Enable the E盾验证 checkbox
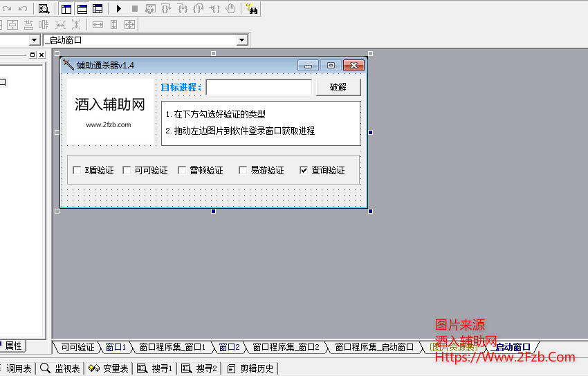The image size is (588, 376). [77, 170]
